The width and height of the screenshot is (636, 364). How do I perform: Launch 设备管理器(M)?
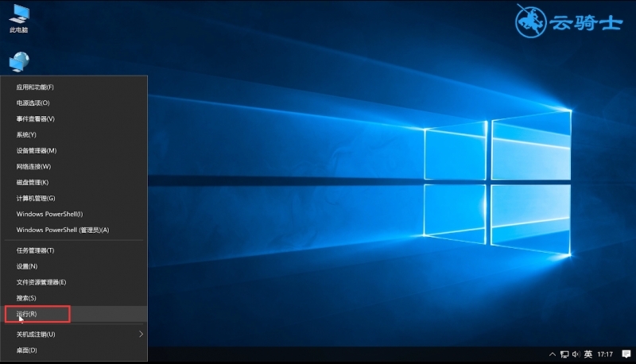(76, 150)
